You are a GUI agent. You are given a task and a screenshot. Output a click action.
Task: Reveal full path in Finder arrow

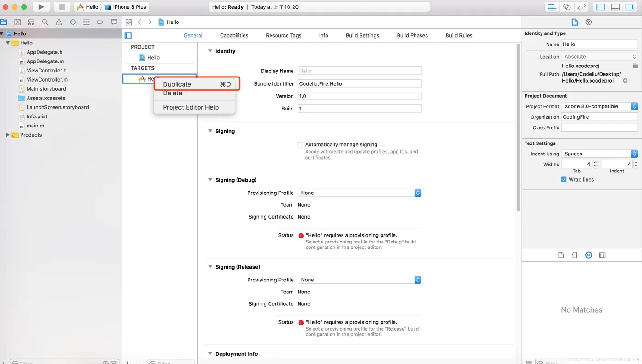625,81
